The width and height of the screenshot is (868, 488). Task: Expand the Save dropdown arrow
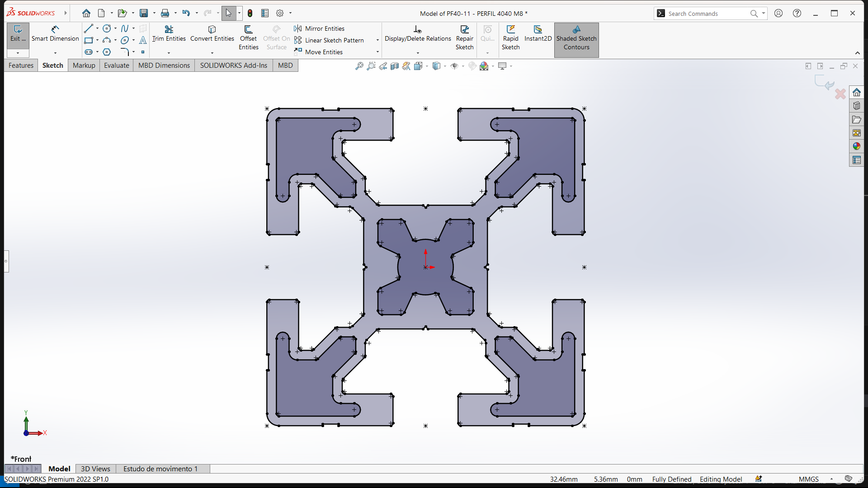(x=154, y=13)
